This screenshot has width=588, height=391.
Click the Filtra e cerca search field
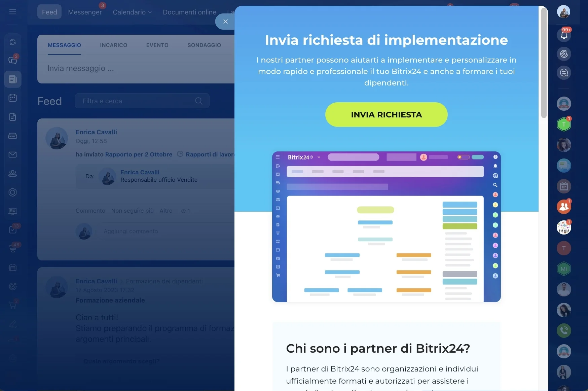[x=142, y=101]
